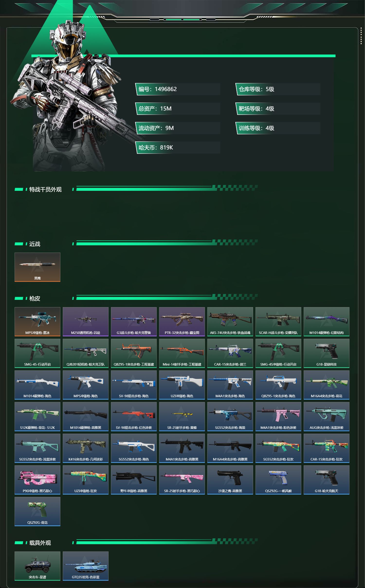The height and width of the screenshot is (588, 365).
Task: Open the 沙漠之鹰-高雅黑 pistol skin
Action: pos(230,480)
